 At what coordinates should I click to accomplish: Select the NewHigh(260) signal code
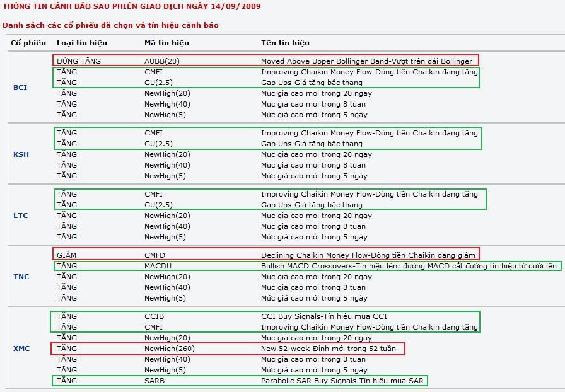pos(170,349)
